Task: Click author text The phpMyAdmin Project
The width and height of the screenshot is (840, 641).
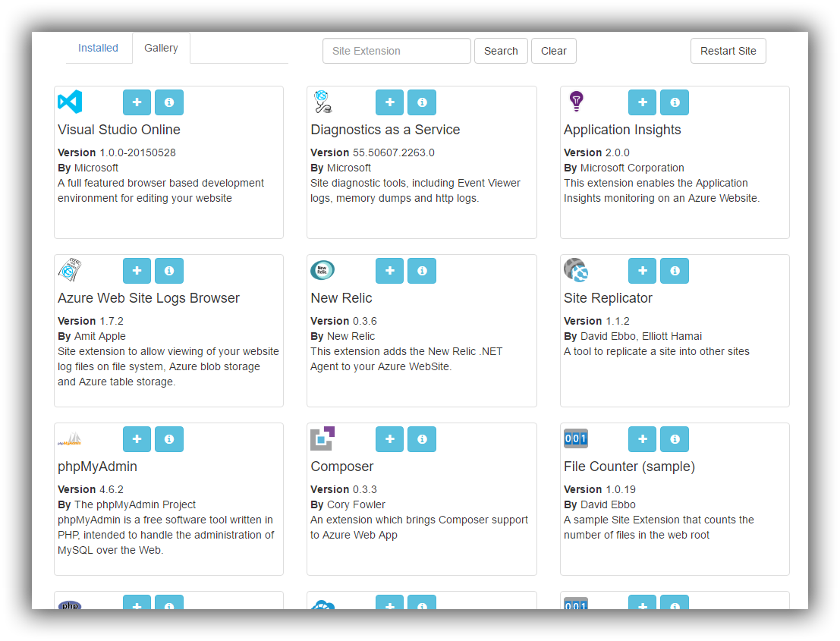Action: click(x=135, y=505)
